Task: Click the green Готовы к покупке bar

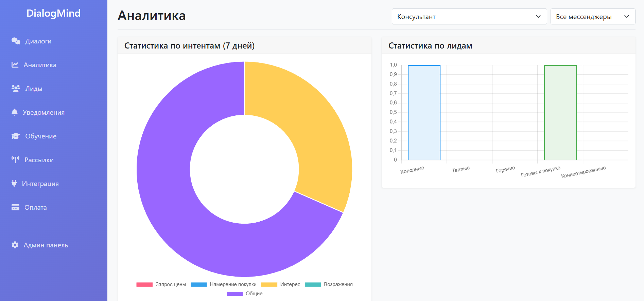Action: click(560, 112)
